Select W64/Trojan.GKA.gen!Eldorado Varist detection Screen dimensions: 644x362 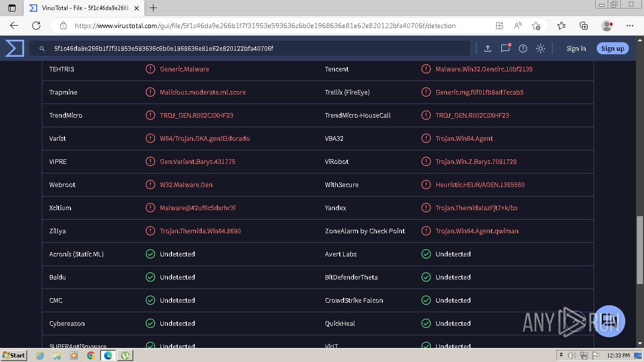tap(205, 138)
